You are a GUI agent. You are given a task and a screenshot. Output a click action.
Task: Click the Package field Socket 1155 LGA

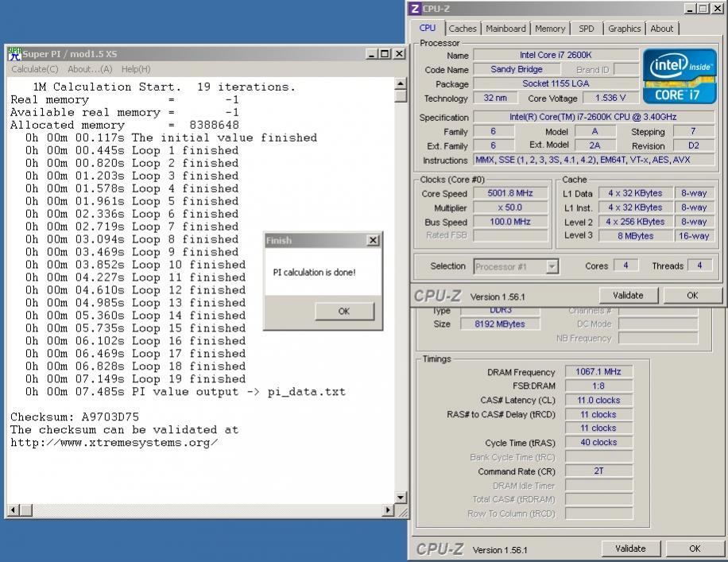click(556, 83)
